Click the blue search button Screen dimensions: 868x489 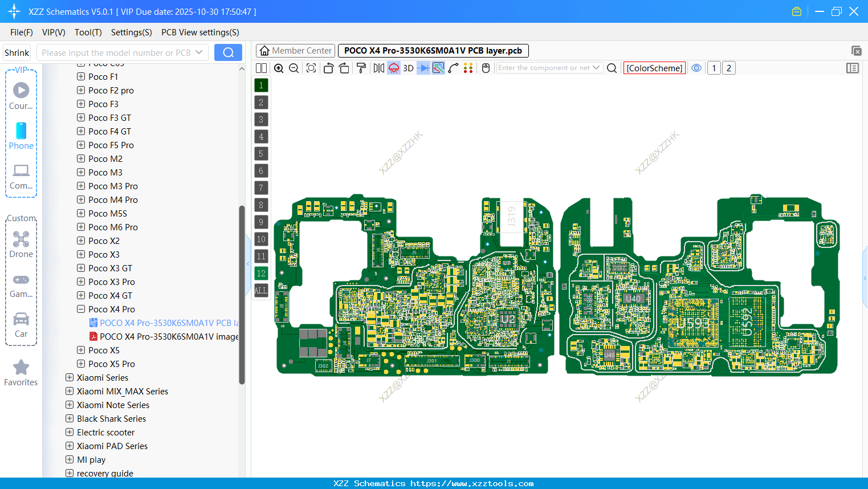228,52
